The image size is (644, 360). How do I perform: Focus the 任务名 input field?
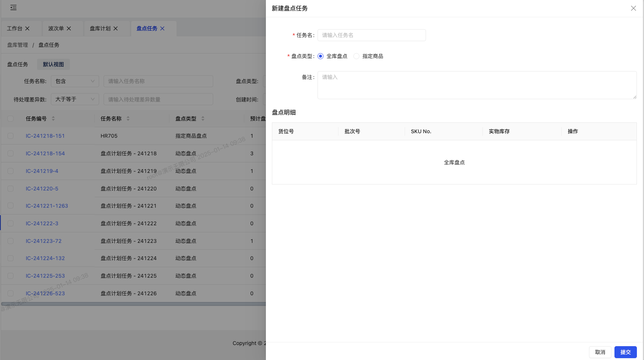pos(371,35)
